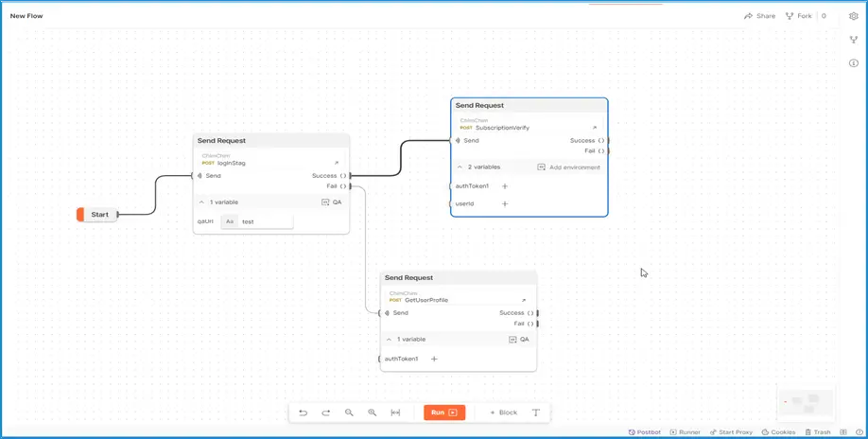
Task: Zoom out the flow canvas
Action: point(349,413)
